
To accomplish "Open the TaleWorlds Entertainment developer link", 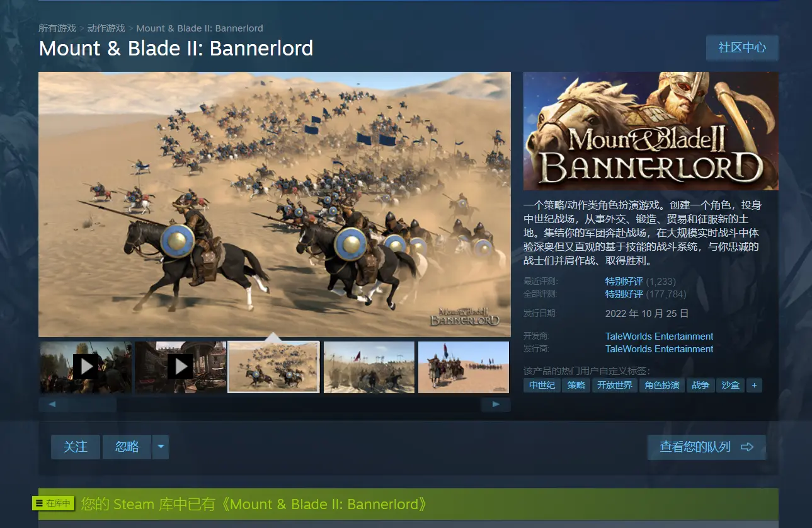I will (659, 336).
